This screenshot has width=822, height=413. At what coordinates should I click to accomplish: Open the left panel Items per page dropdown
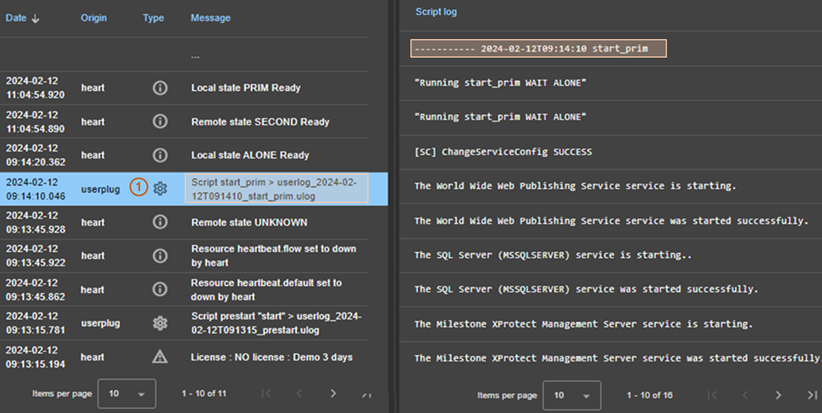pyautogui.click(x=126, y=394)
